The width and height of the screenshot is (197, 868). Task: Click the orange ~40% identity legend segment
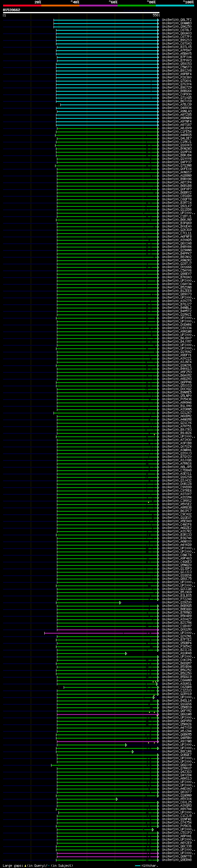[x=60, y=6]
